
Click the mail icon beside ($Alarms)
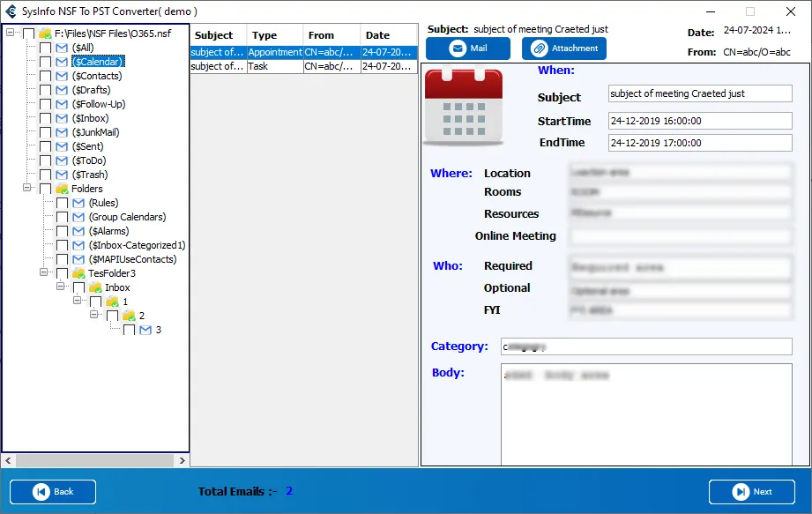point(78,231)
